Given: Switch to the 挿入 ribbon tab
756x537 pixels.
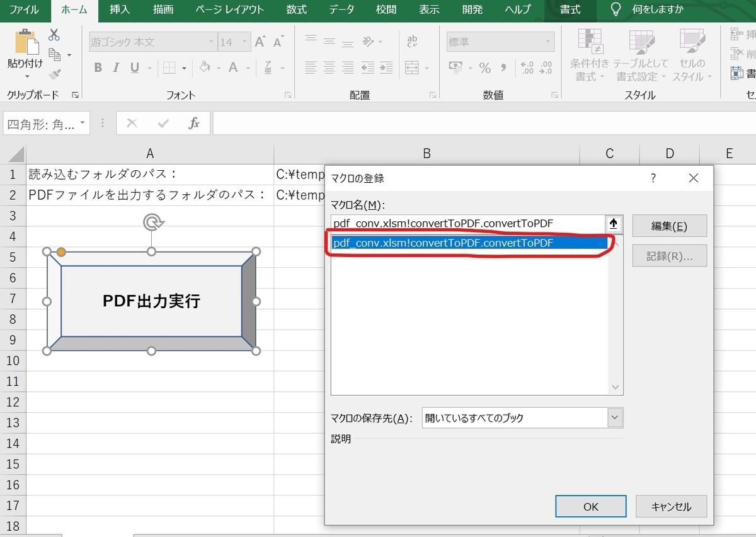Looking at the screenshot, I should click(x=120, y=10).
